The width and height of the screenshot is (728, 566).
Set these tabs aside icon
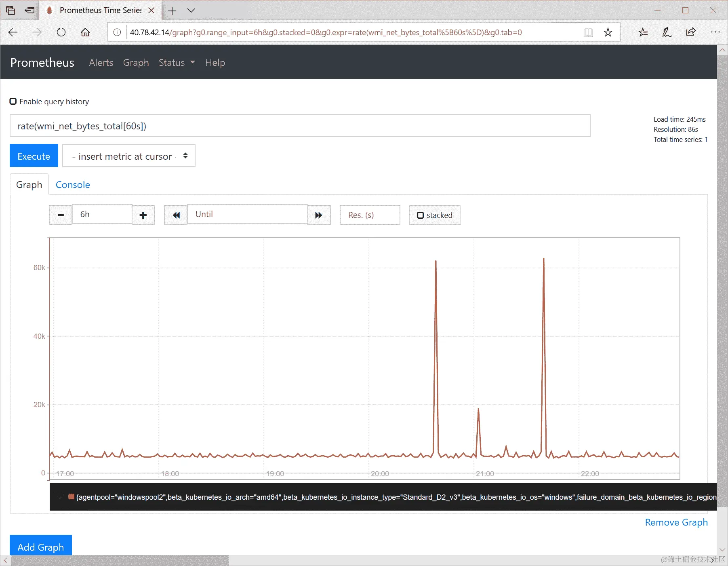[29, 10]
